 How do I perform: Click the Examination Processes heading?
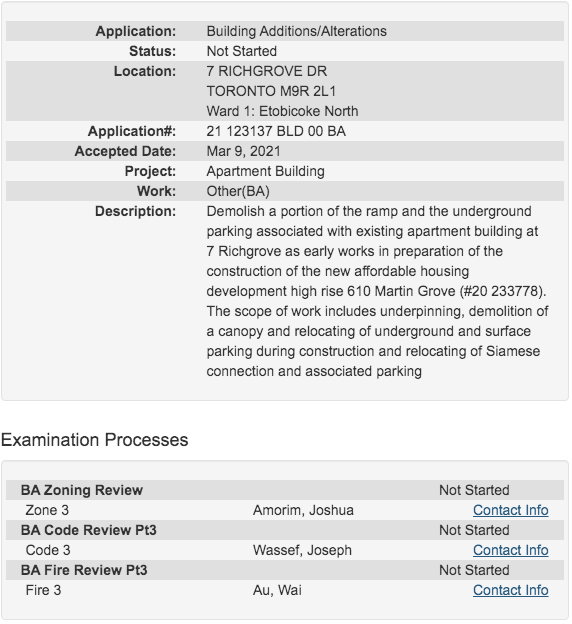point(94,440)
